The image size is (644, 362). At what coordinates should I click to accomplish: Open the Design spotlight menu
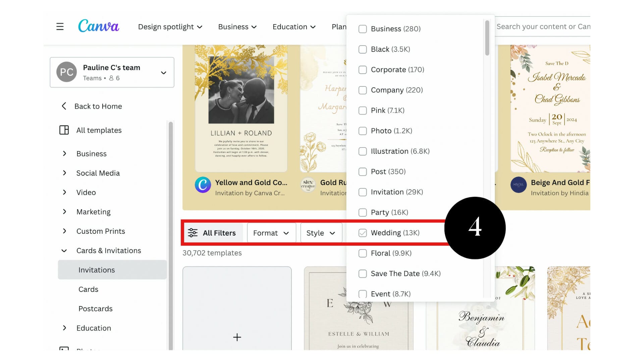170,26
